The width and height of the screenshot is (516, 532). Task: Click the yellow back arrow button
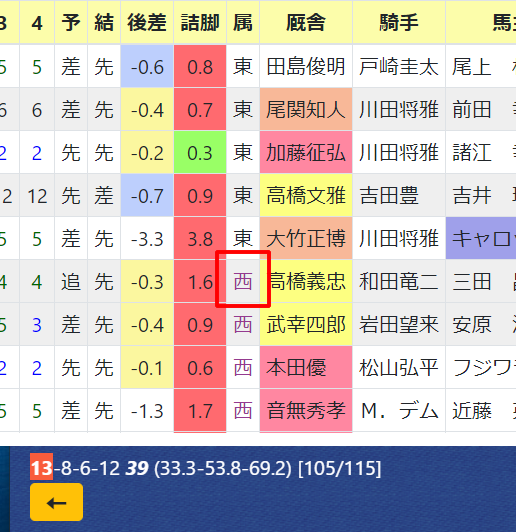(x=56, y=502)
